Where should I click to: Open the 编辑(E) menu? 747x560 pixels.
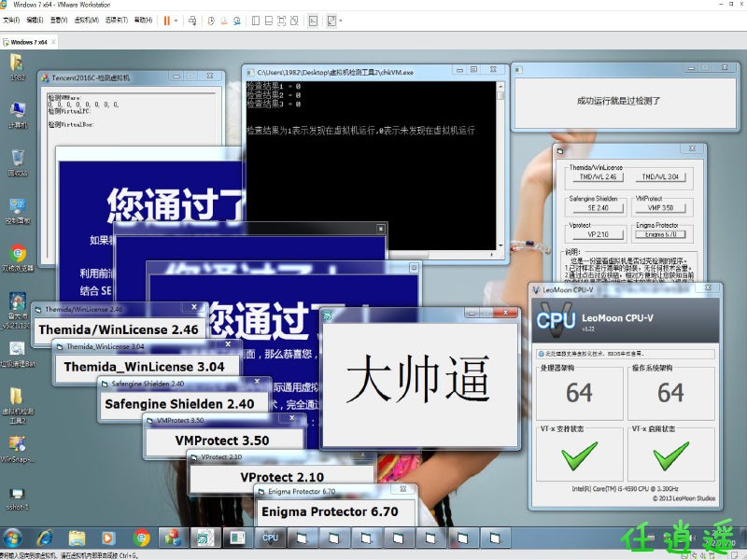click(x=35, y=20)
